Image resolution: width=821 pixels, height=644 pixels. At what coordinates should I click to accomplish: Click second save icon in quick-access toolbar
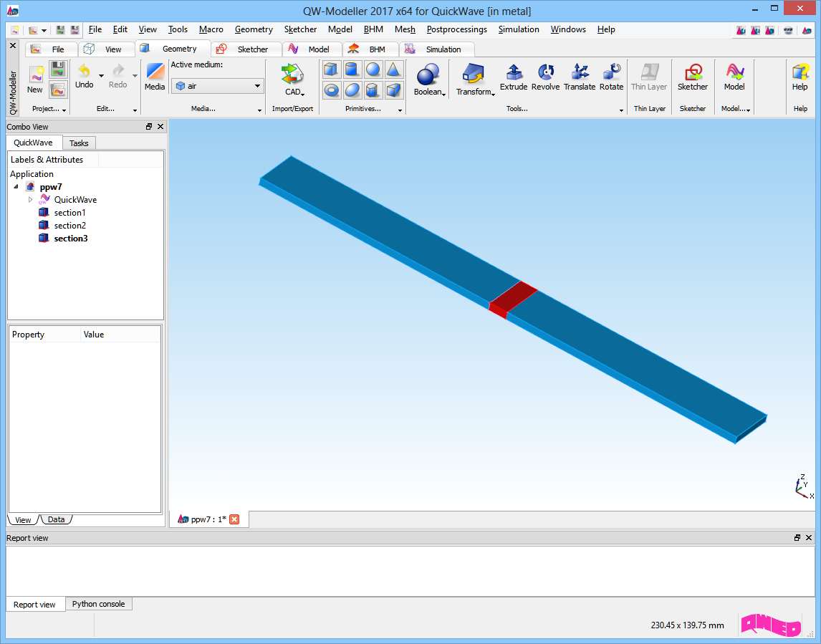(x=75, y=30)
